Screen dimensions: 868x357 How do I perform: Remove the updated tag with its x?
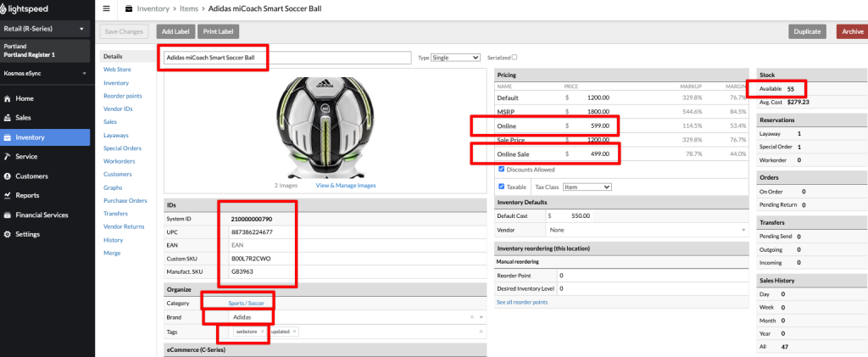click(294, 332)
